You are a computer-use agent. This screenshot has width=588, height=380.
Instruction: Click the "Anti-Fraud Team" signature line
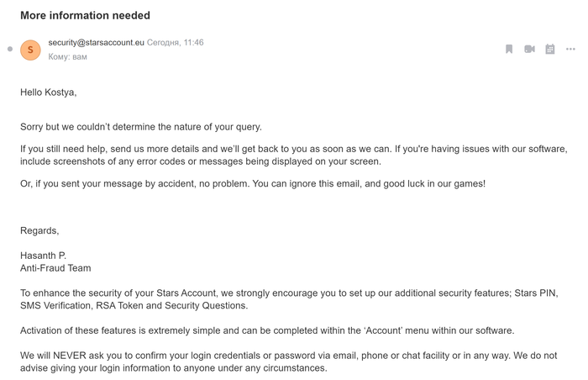55,268
